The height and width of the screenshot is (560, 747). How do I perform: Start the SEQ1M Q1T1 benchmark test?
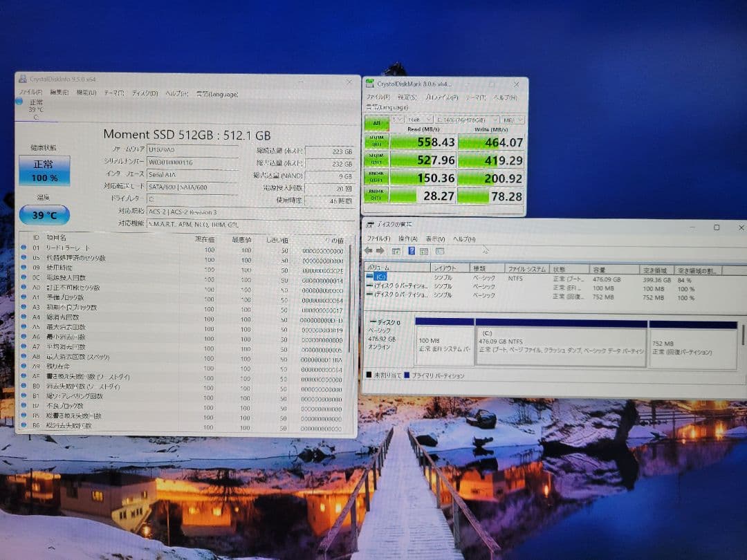point(376,160)
